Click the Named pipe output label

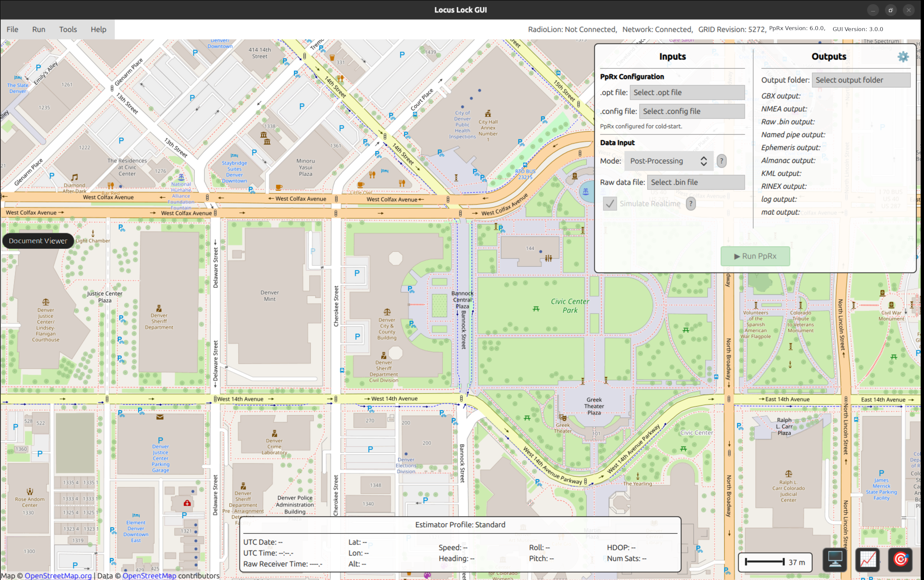coord(793,135)
